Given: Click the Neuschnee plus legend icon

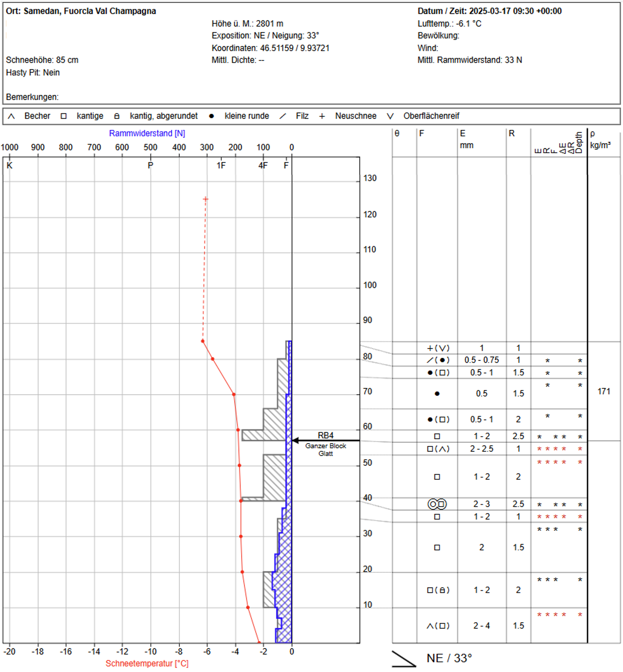Looking at the screenshot, I should (x=322, y=116).
